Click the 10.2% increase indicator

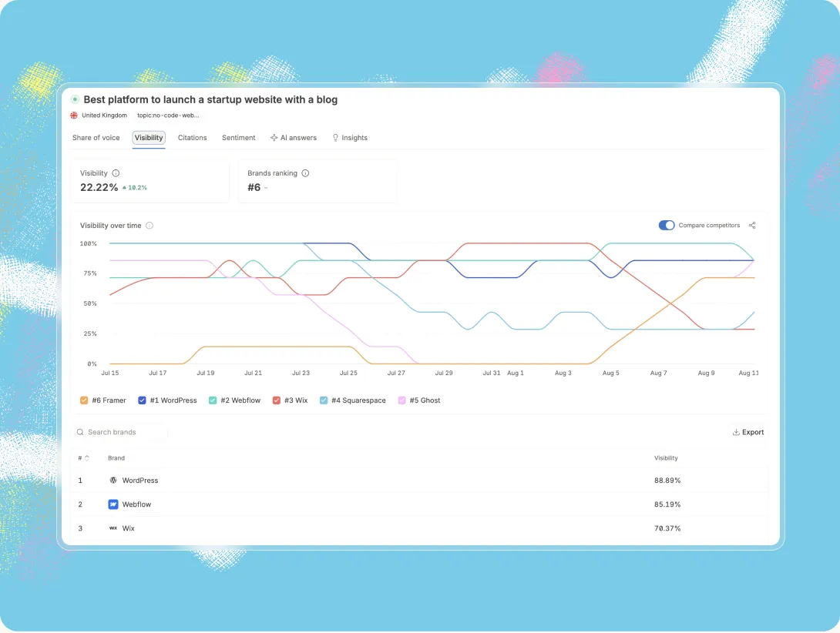134,187
